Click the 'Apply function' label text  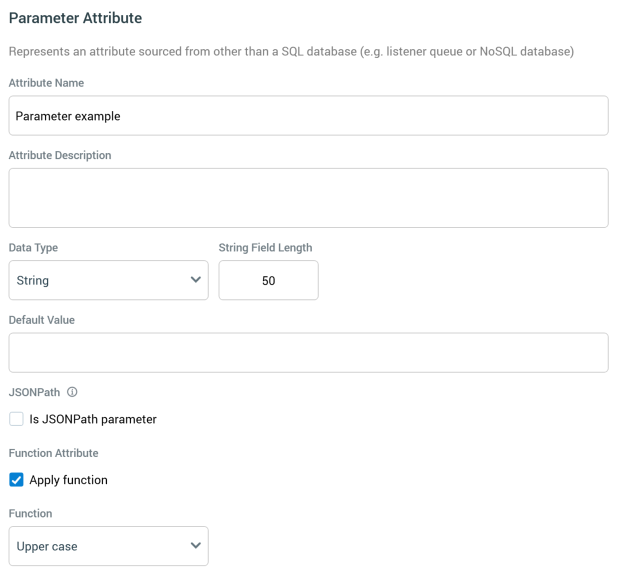[69, 480]
